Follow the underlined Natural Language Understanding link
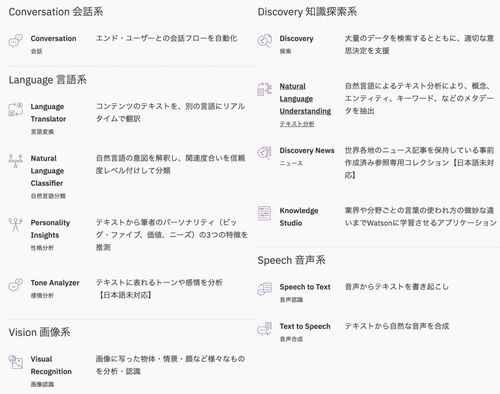Viewport: 500px width, 394px height. pyautogui.click(x=305, y=99)
